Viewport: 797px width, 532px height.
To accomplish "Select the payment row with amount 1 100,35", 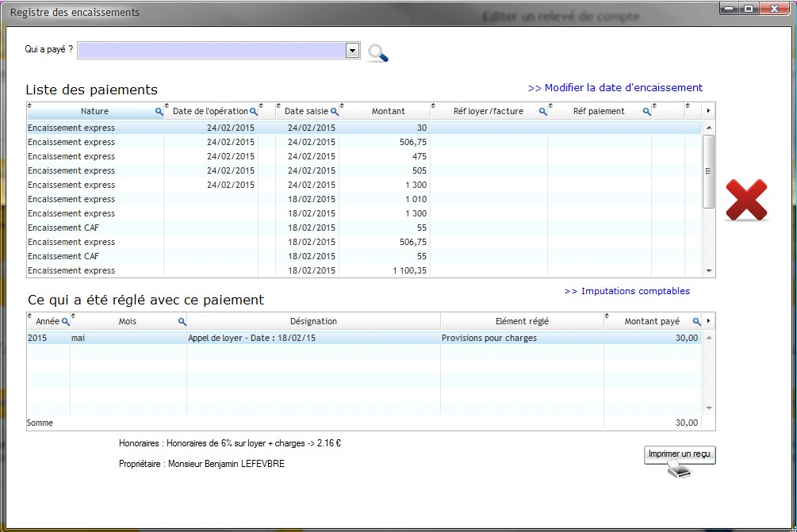I will (x=364, y=270).
